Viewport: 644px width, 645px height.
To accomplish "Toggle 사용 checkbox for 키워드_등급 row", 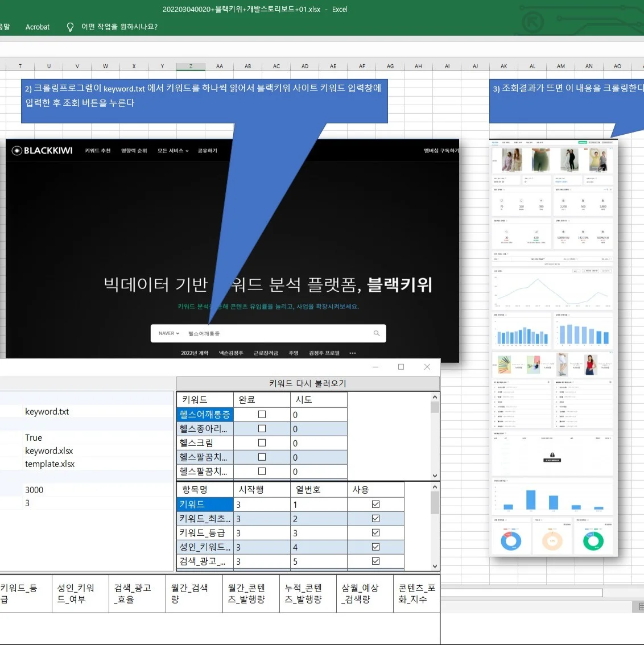I will [375, 533].
